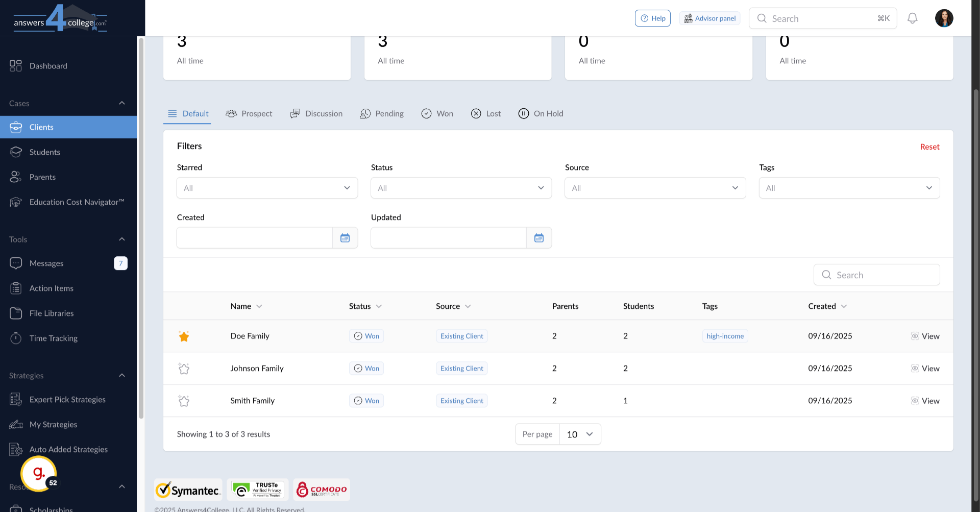Switch to the On Hold tab

pyautogui.click(x=541, y=114)
